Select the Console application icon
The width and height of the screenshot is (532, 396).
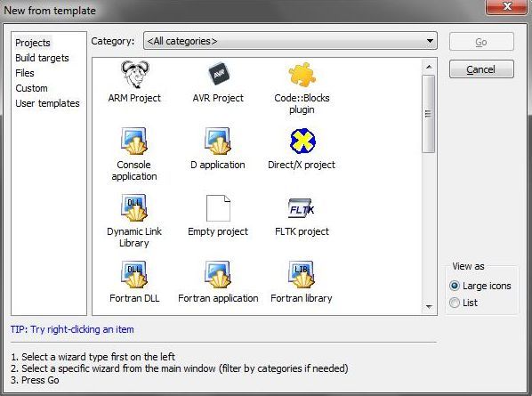point(134,141)
